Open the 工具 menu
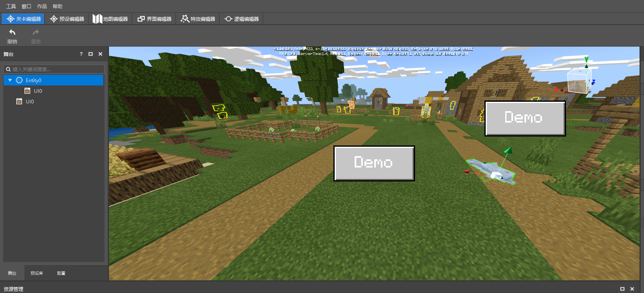 point(11,7)
